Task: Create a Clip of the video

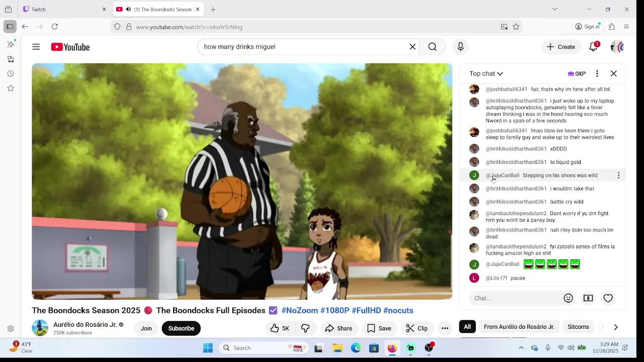Action: 417,328
